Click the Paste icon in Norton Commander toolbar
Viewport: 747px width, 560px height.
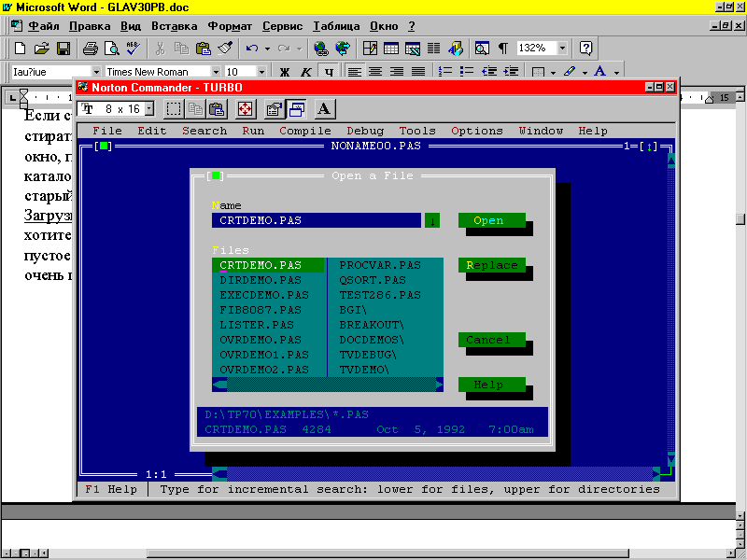[217, 109]
